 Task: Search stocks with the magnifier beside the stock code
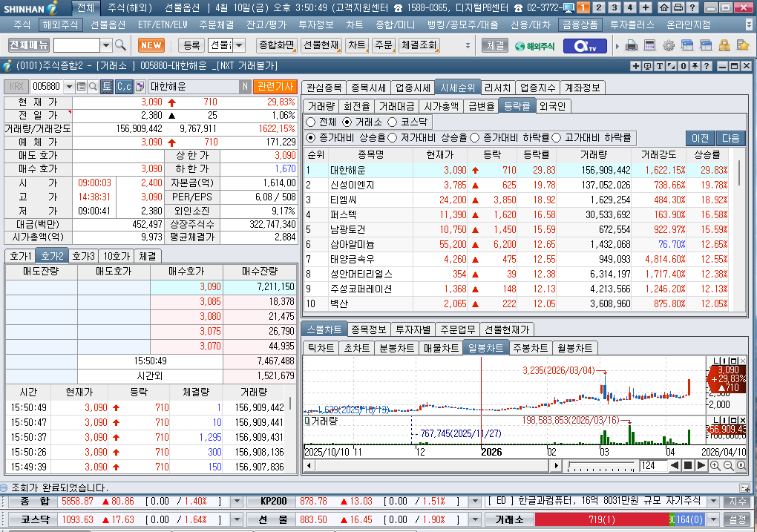pyautogui.click(x=94, y=86)
